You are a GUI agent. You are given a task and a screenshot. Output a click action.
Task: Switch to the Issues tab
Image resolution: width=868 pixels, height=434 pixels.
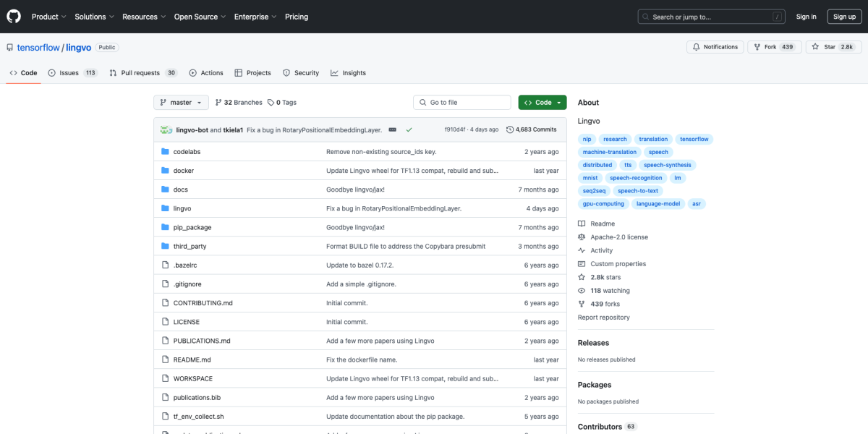click(72, 73)
